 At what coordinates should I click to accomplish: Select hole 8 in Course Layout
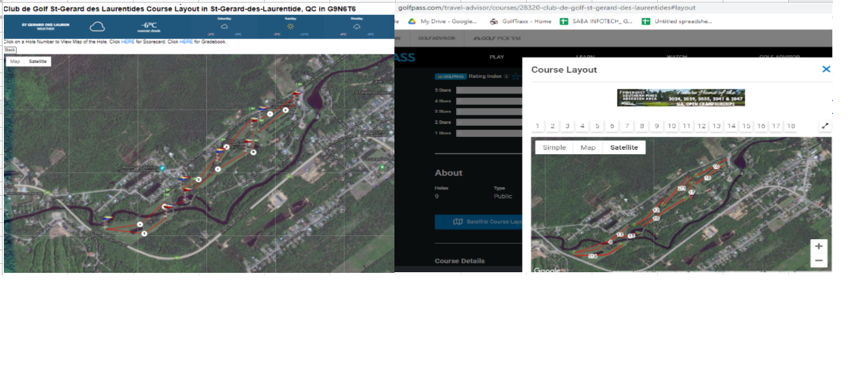coord(642,126)
